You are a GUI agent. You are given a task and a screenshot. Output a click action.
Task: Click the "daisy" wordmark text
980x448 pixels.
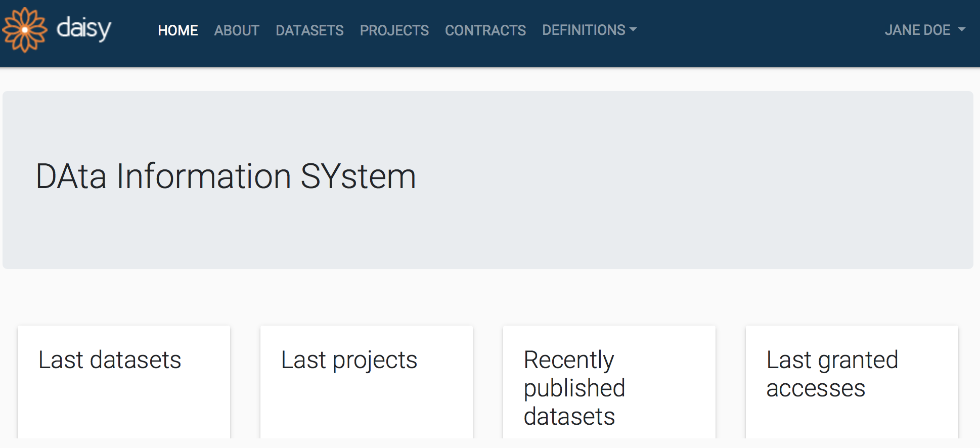coord(83,29)
